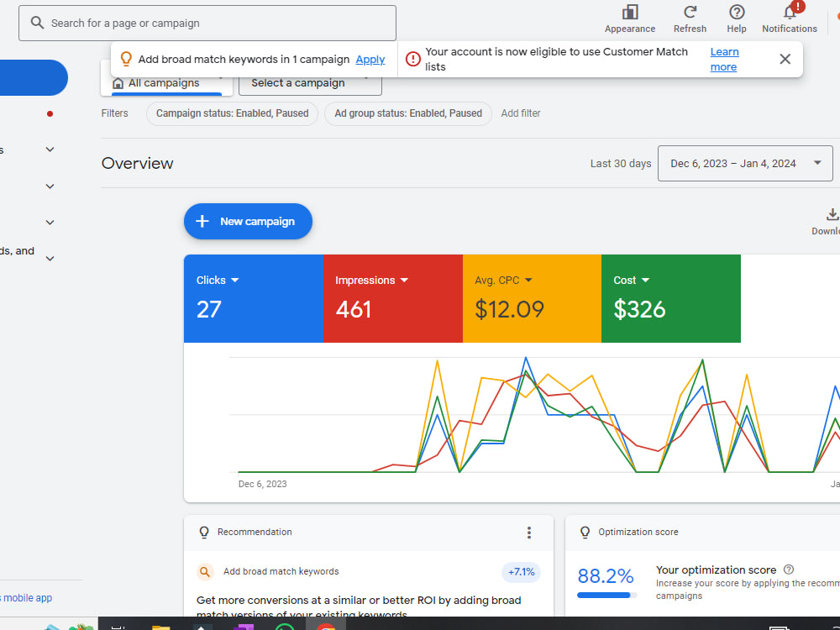Click the yellow Avg. CPC $12.09 value
The image size is (840, 630).
(x=509, y=309)
